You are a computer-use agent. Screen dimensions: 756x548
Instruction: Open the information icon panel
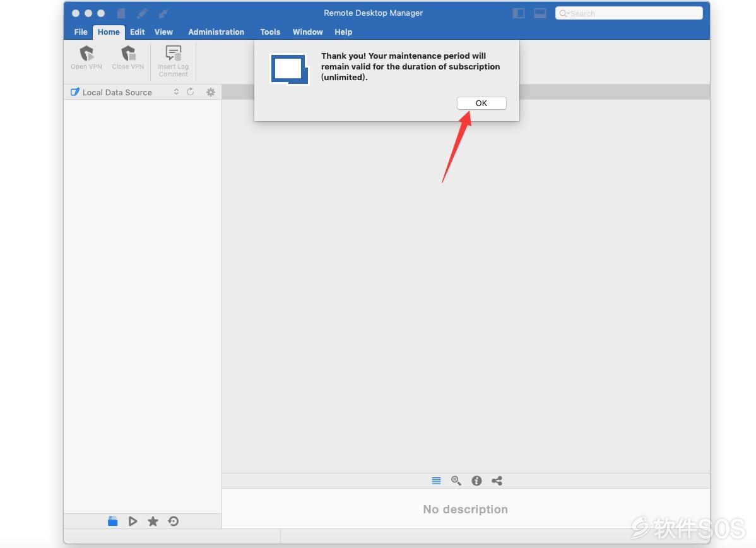pos(477,480)
